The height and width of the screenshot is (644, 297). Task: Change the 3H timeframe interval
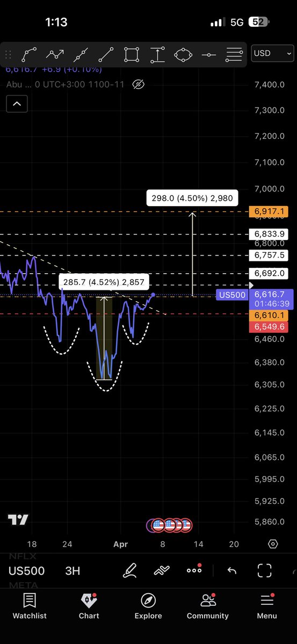(x=73, y=570)
